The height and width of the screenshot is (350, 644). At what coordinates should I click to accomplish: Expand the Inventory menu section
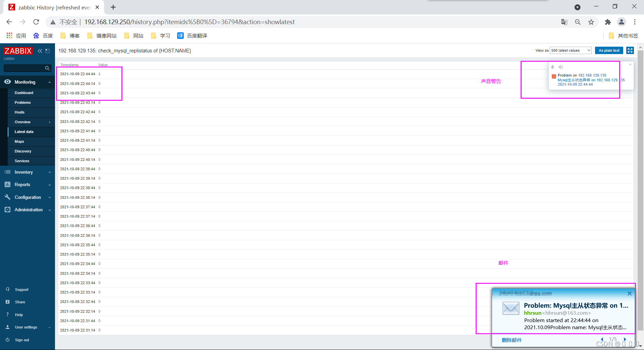coord(50,172)
